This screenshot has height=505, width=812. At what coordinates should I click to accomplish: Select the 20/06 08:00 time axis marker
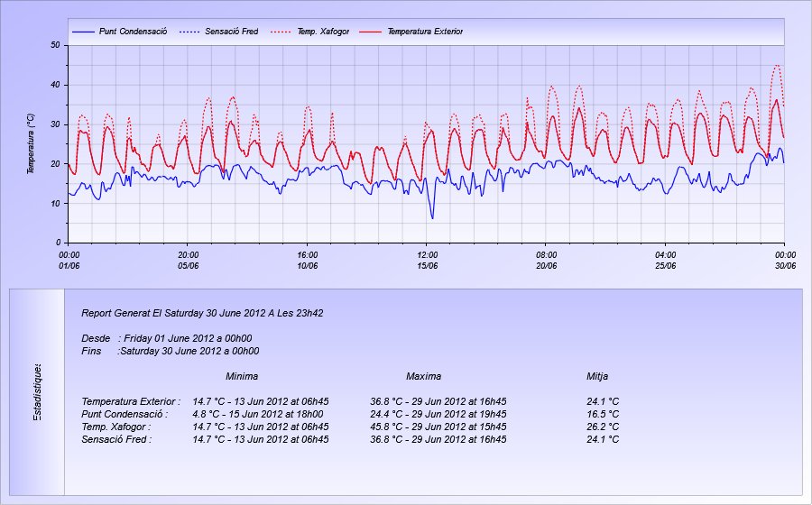point(546,260)
